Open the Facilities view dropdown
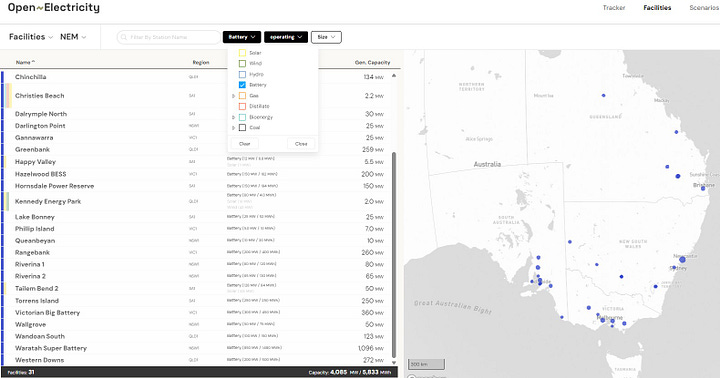Viewport: 720px width, 378px height. 31,37
